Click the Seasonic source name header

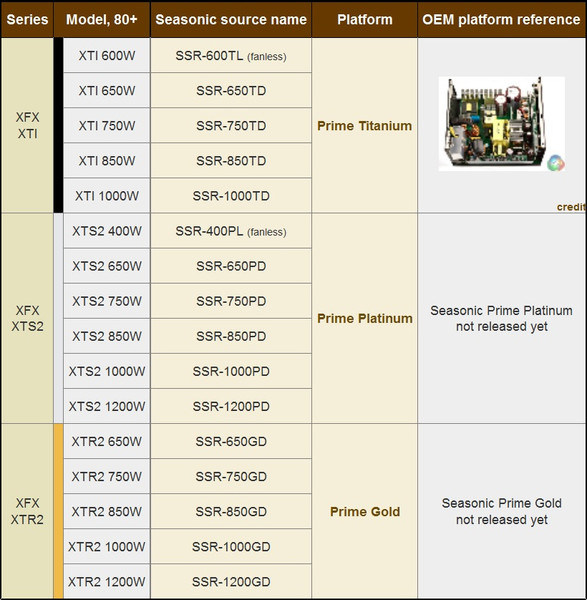(x=231, y=20)
